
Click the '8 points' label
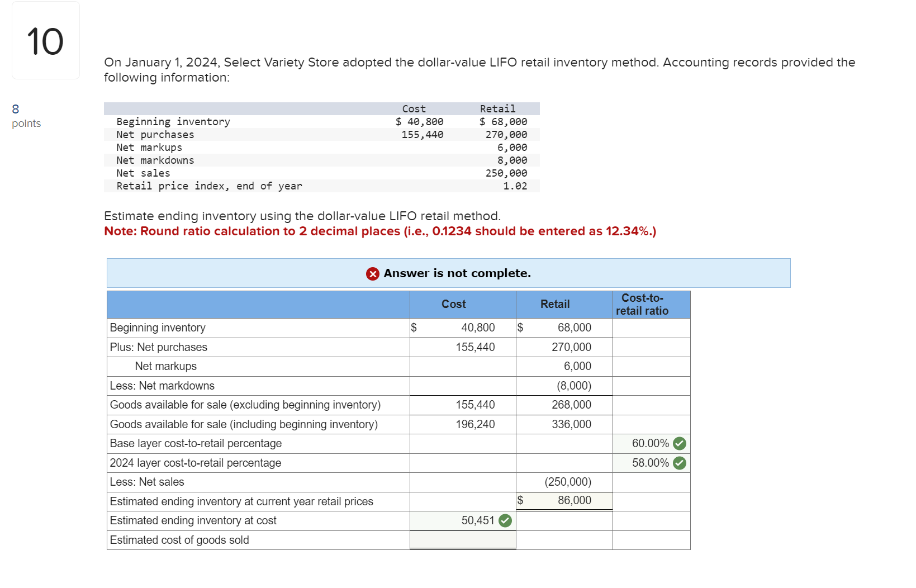pos(26,116)
